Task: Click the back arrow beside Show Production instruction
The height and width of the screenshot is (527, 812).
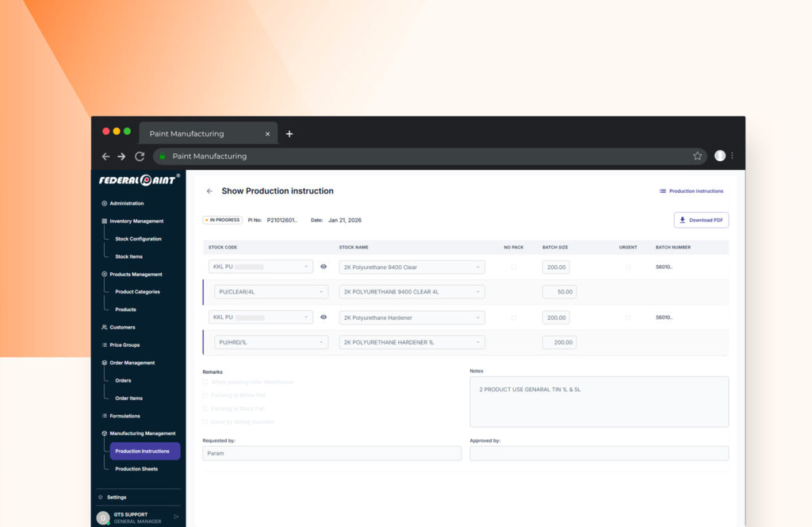Action: coord(209,191)
